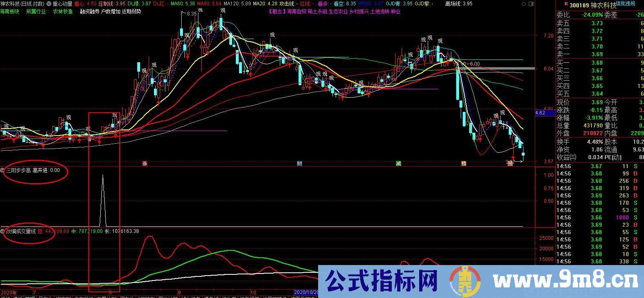Select the 卖一 3.69 order row

click(600, 54)
